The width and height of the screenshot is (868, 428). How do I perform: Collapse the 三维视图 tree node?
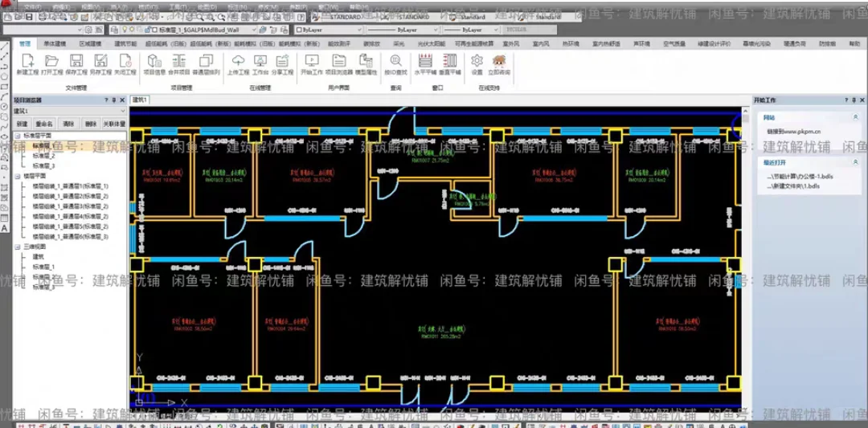17,247
